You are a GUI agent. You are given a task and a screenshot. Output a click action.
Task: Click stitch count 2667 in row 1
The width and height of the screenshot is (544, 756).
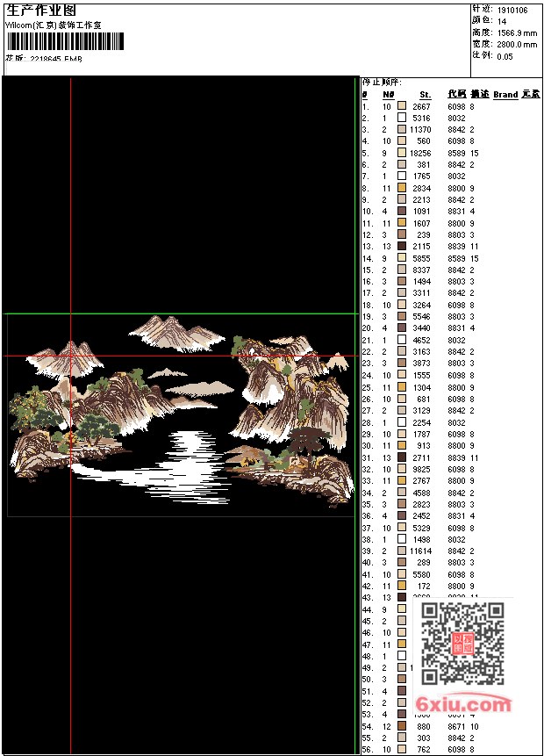pos(421,106)
